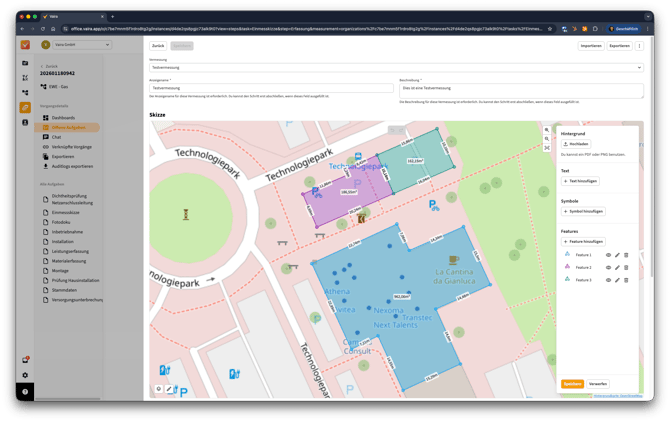Delete Feature 1 using the trash icon
This screenshot has height=422, width=670.
(x=626, y=255)
